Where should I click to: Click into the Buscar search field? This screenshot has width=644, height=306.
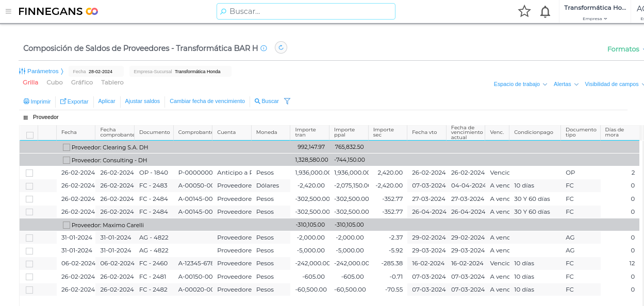tap(309, 11)
